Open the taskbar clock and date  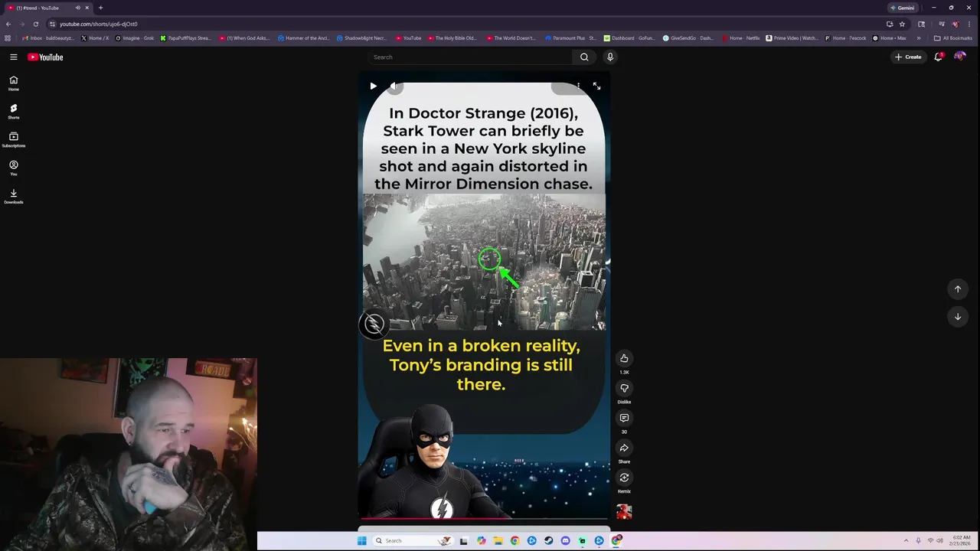(961, 540)
